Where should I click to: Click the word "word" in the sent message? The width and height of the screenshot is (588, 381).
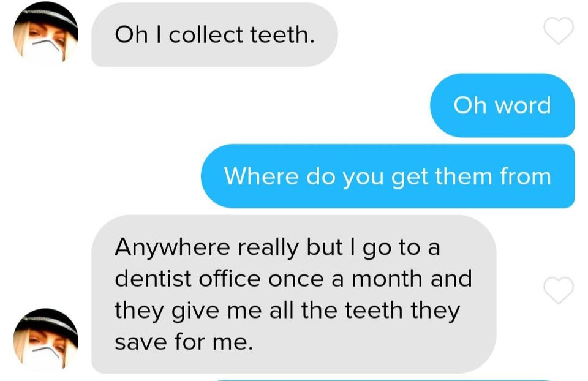click(x=522, y=105)
